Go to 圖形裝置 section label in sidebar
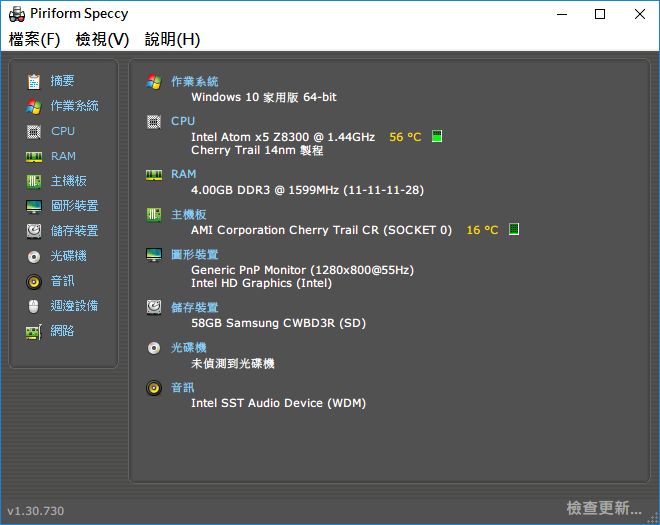The image size is (660, 525). tap(75, 206)
